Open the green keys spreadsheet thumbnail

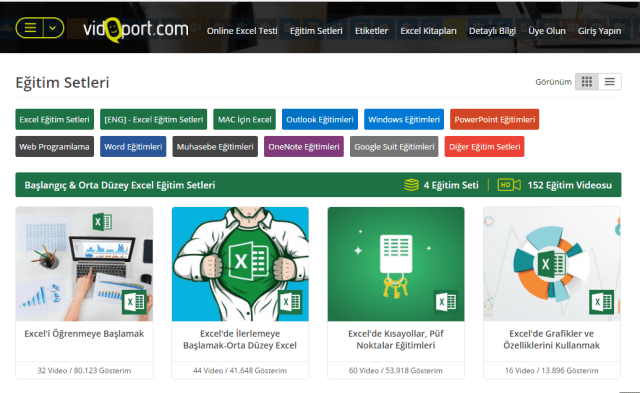click(x=396, y=264)
